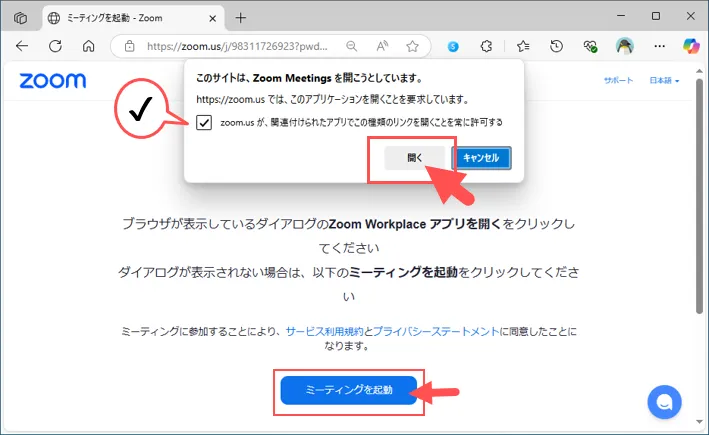Uncheck the always allow zoom.us checkbox
Image resolution: width=709 pixels, height=435 pixels.
click(204, 122)
